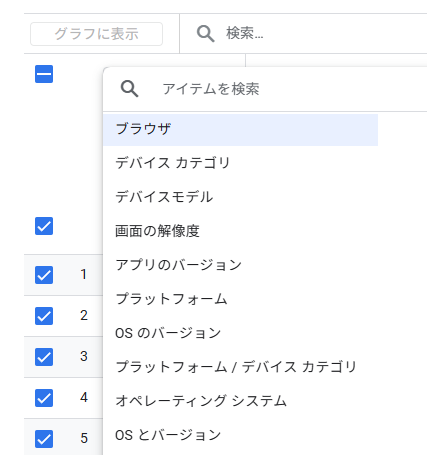Uncheck the checkbox for row 5
Image resolution: width=427 pixels, height=455 pixels.
point(44,439)
